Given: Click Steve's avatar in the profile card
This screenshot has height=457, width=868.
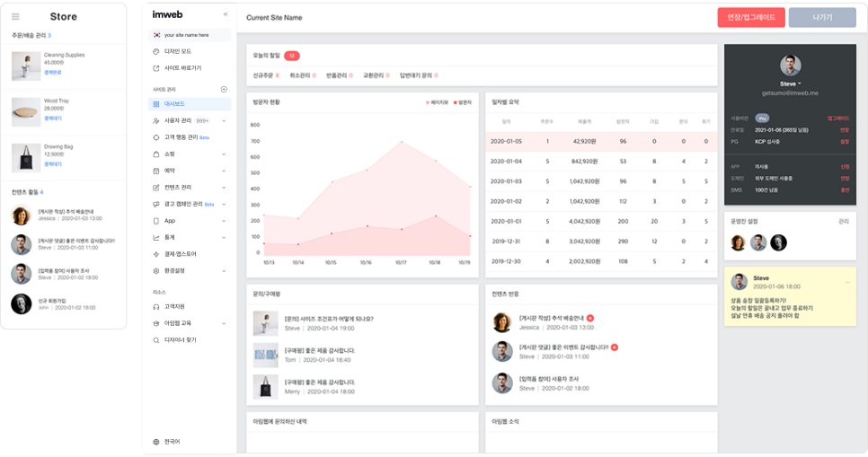Looking at the screenshot, I should (791, 66).
